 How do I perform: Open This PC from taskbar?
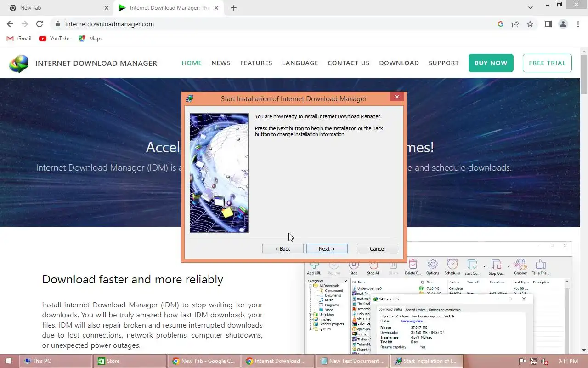[56, 361]
